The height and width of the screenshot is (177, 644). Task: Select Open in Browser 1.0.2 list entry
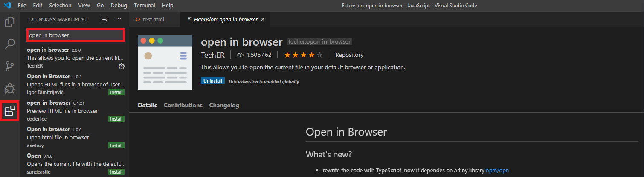75,84
